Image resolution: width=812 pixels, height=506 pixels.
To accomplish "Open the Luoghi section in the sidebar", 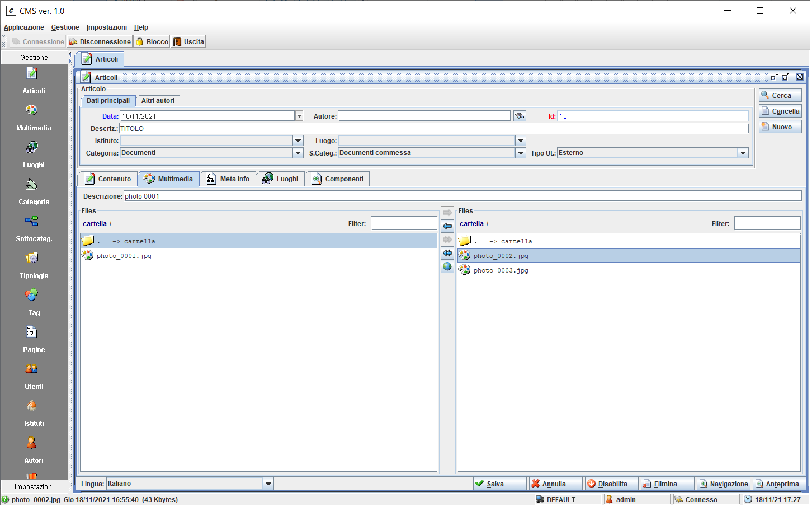I will [34, 155].
